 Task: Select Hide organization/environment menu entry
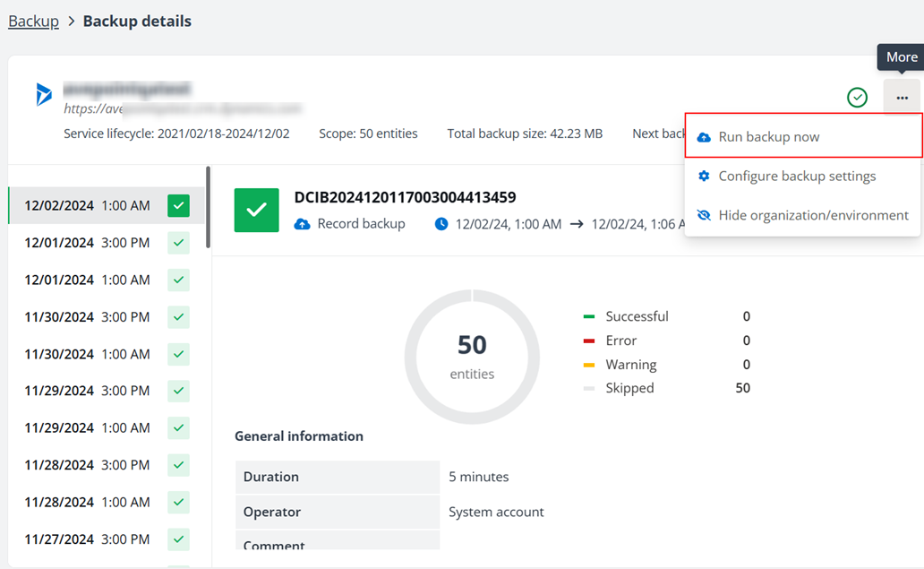[x=813, y=216]
